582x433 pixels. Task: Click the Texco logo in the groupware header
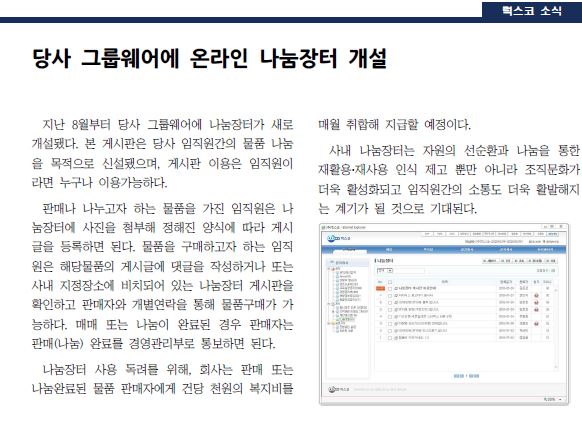(x=339, y=238)
